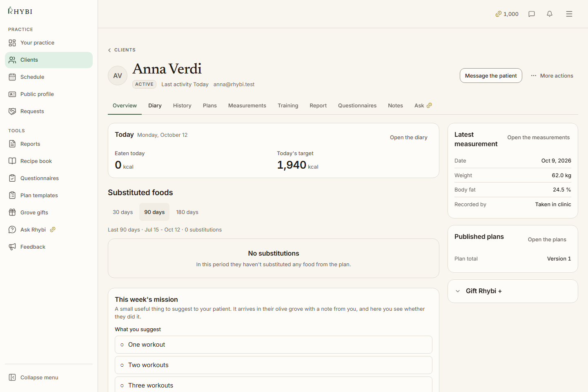Open the Recipe book icon
Viewport: 588px width, 392px height.
pos(12,161)
